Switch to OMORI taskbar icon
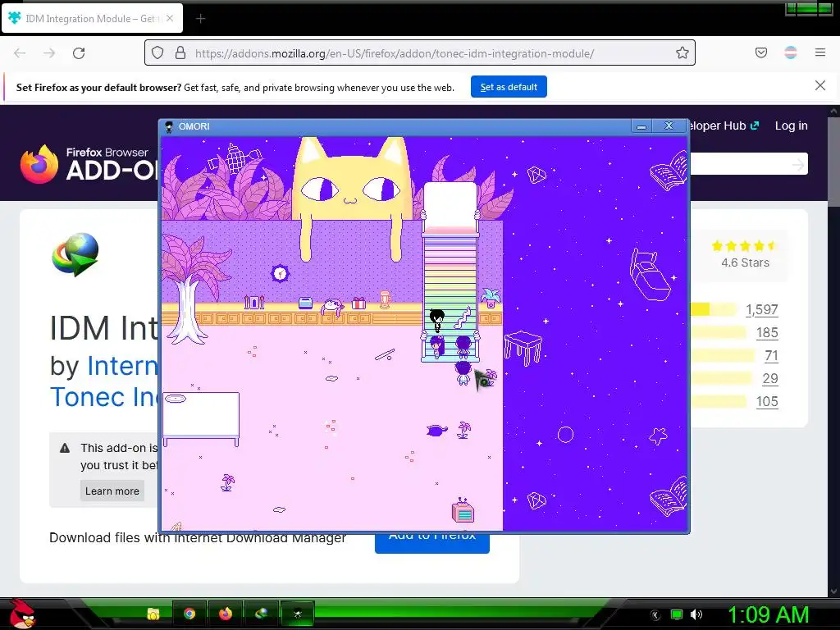840x630 pixels. pyautogui.click(x=297, y=614)
